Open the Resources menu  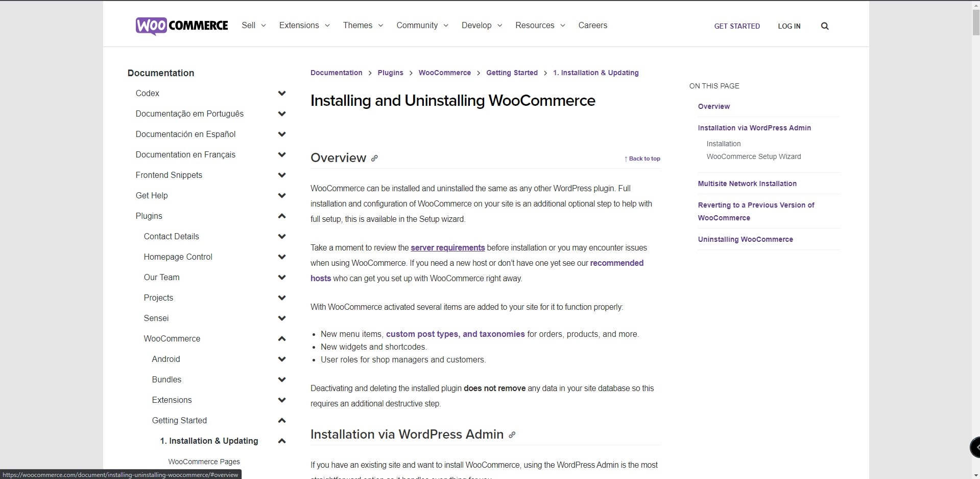(540, 26)
